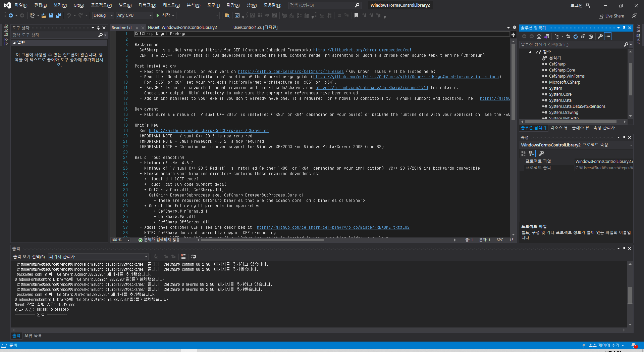Screen dimensions: 644x352
Task: Click 소스 제어에 추가 in the status bar
Action: pos(604,345)
